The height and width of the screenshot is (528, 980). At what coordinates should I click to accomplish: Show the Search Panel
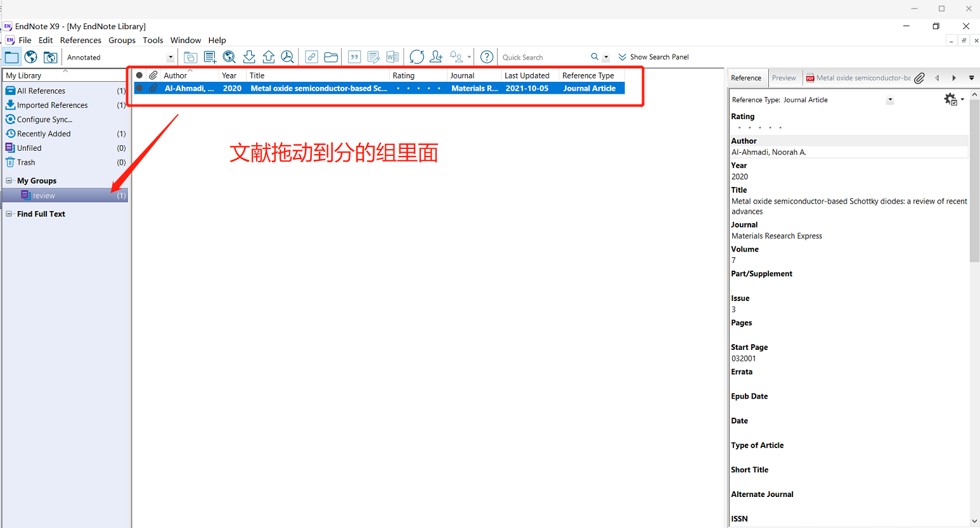654,57
